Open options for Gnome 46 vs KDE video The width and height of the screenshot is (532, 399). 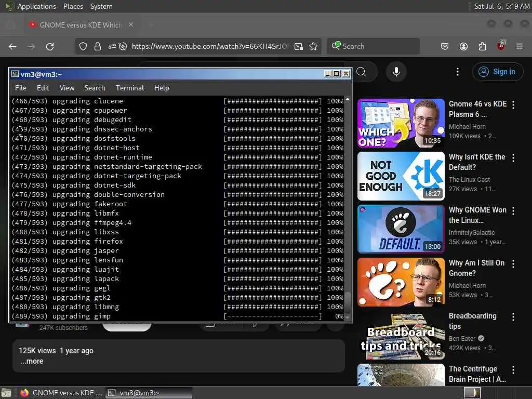[x=513, y=105]
